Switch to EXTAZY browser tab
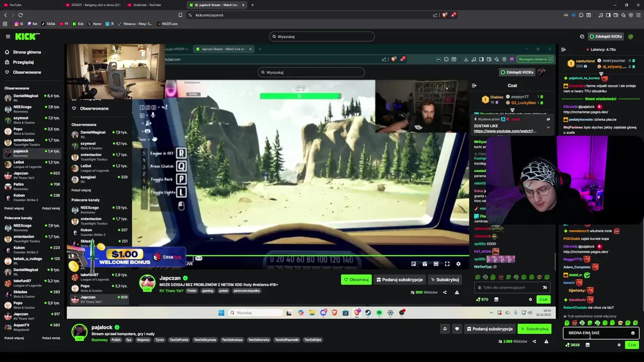644x362 pixels. (94, 5)
